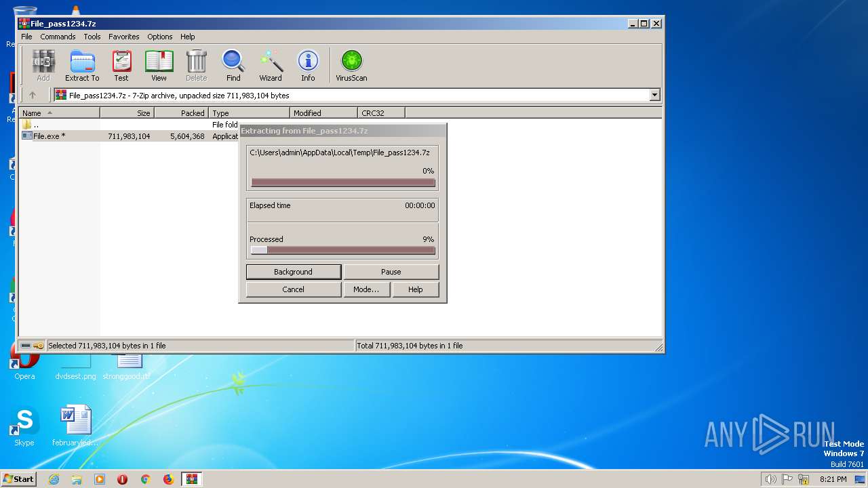Click 'Total 711,983,104 bytes in 1 file' status text
This screenshot has width=868, height=488.
pos(410,346)
